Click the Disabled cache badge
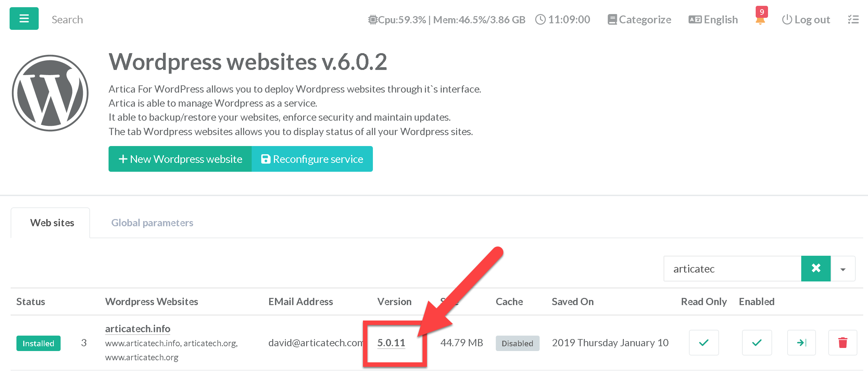The width and height of the screenshot is (868, 386). 517,343
